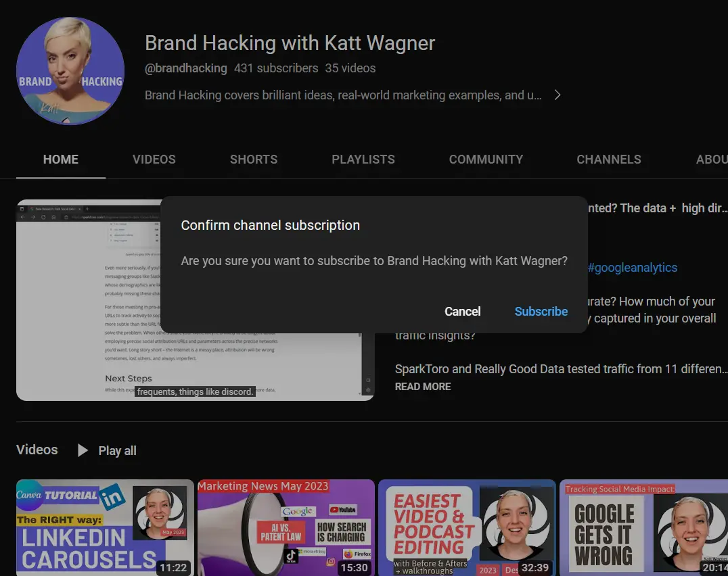Click the Videos section heading
The image size is (728, 576).
coord(37,450)
